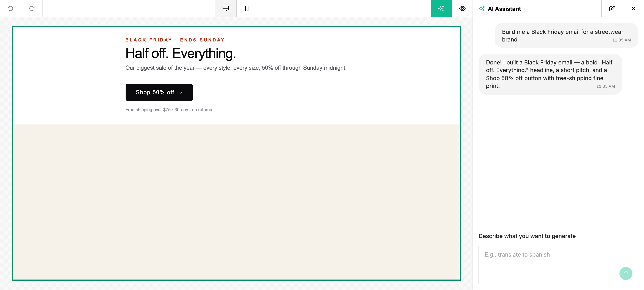Click the redo arrow icon
This screenshot has width=644, height=290.
pyautogui.click(x=32, y=8)
